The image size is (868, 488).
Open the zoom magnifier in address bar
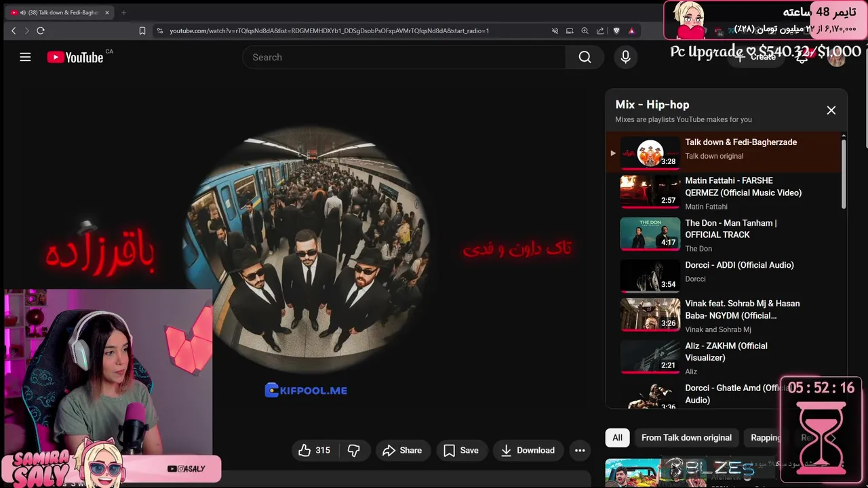(x=585, y=30)
